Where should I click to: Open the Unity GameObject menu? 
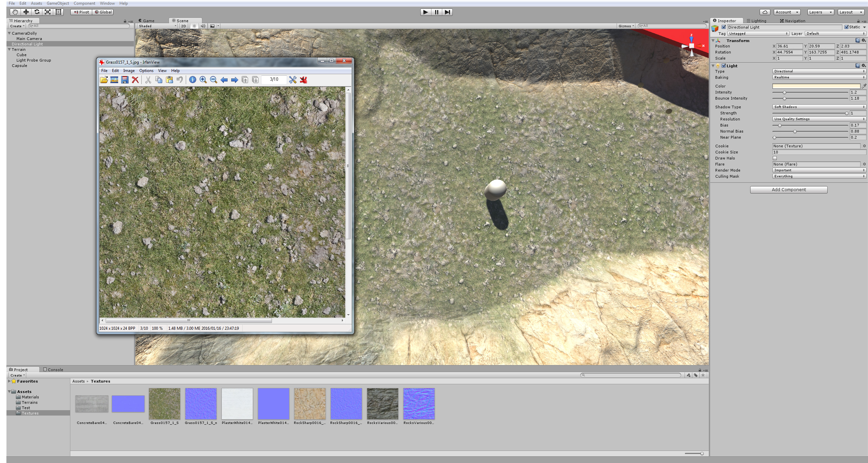coord(58,3)
